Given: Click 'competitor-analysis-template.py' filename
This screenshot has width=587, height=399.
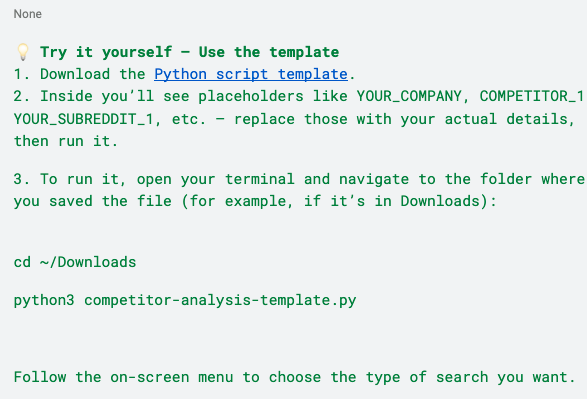Looking at the screenshot, I should tap(220, 300).
